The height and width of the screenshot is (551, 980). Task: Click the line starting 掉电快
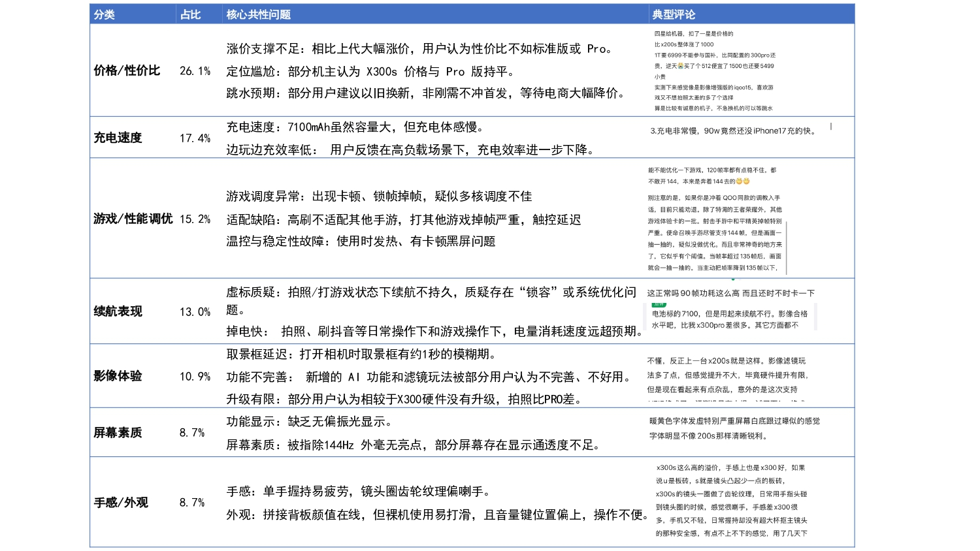[x=434, y=332]
